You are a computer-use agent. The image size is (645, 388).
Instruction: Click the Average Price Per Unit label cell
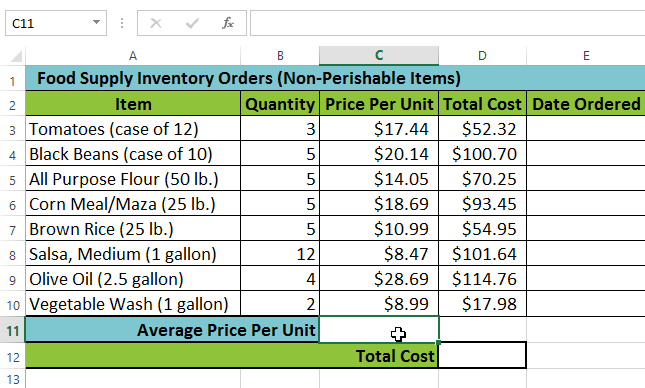pos(172,330)
